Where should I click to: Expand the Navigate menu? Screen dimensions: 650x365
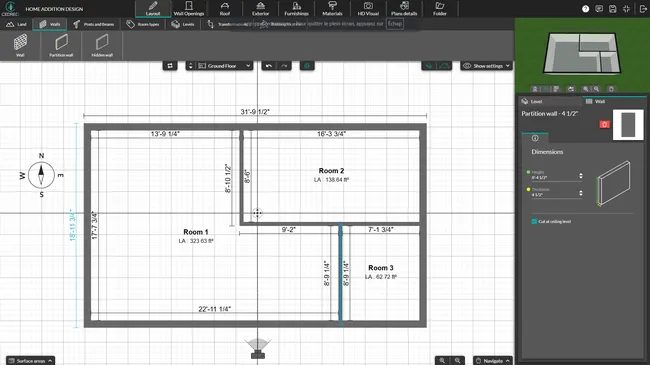(x=492, y=360)
